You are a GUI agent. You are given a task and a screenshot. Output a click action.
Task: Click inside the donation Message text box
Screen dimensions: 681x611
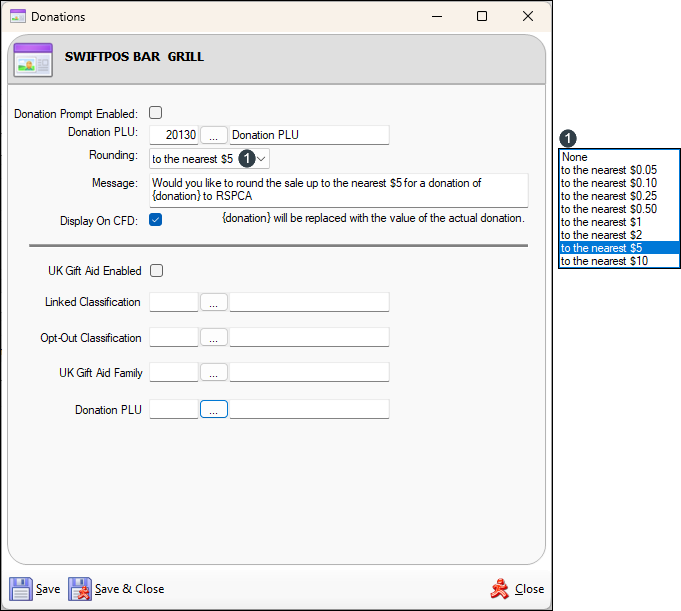point(338,190)
